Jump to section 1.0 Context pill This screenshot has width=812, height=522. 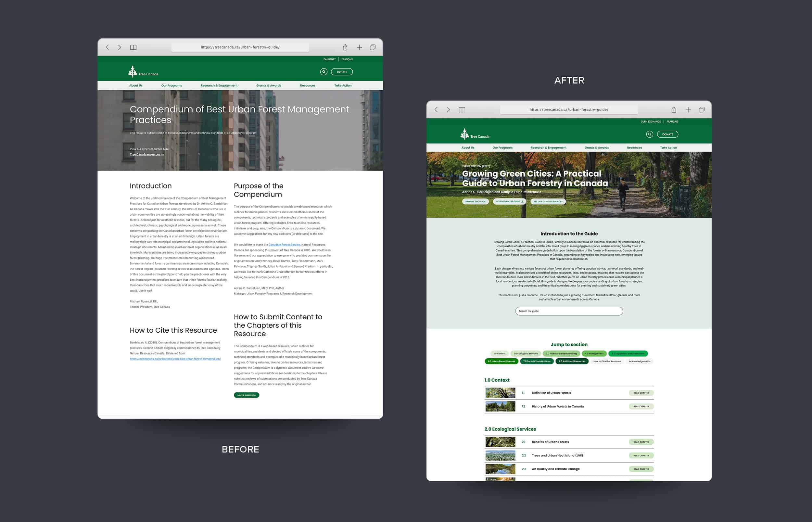(500, 353)
